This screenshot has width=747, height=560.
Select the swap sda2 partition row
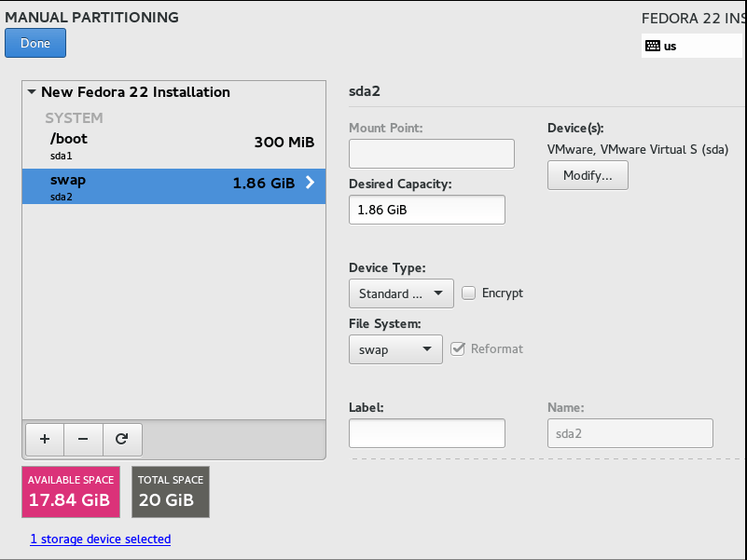[173, 186]
